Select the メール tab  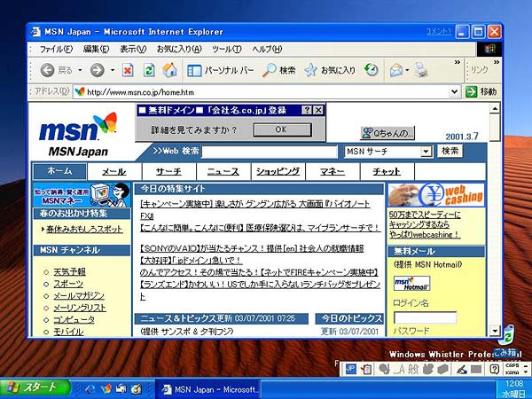(114, 172)
